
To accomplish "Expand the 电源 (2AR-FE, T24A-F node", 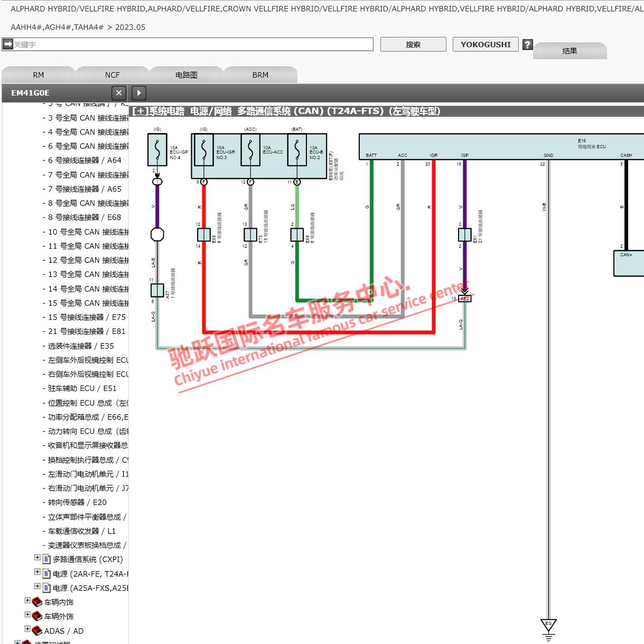I will click(38, 572).
